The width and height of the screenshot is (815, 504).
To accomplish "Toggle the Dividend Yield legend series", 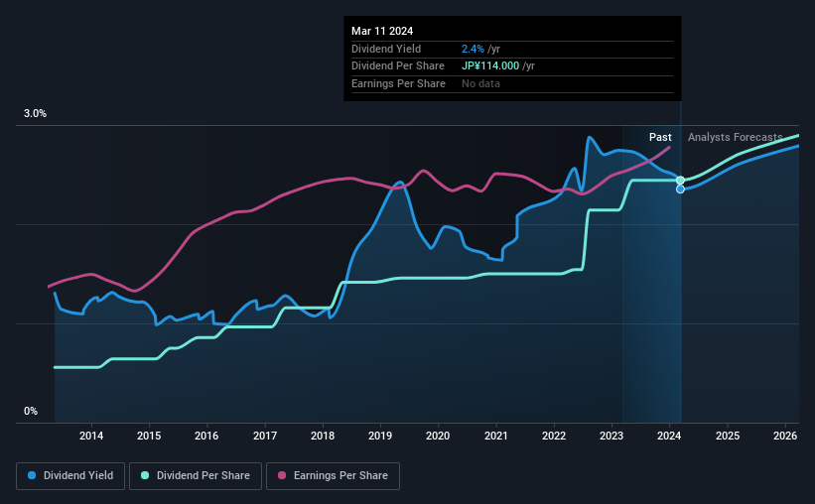I will (x=70, y=476).
